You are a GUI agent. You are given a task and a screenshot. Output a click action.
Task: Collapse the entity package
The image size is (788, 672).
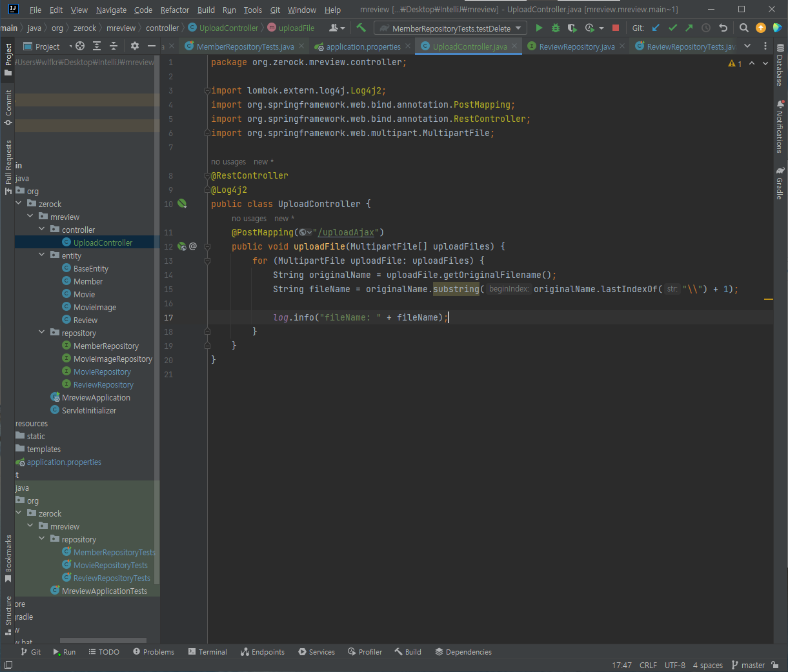(x=42, y=255)
